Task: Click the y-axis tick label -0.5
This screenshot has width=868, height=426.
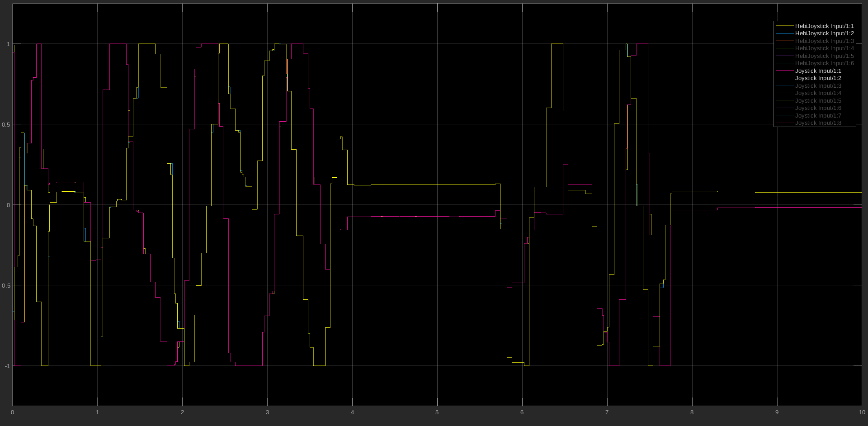Action: 5,286
